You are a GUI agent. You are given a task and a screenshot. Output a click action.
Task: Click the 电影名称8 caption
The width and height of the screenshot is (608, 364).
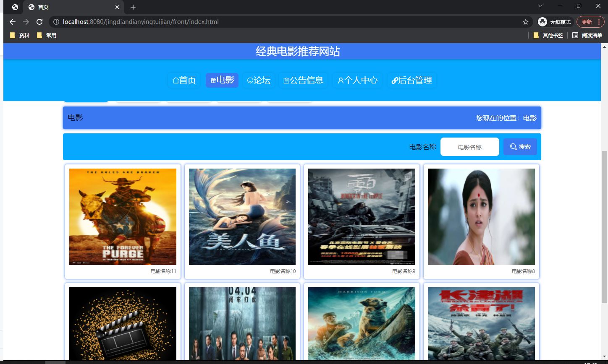tap(523, 271)
